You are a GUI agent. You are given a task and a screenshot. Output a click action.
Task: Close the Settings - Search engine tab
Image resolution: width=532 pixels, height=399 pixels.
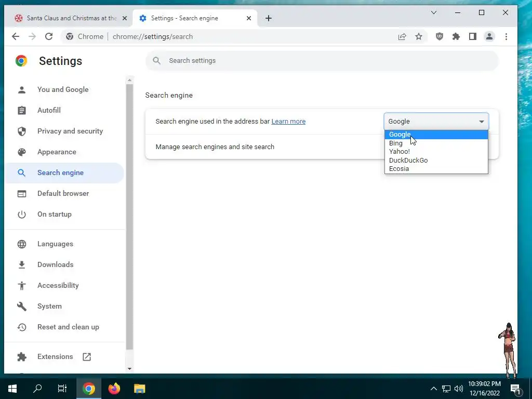[x=249, y=18]
